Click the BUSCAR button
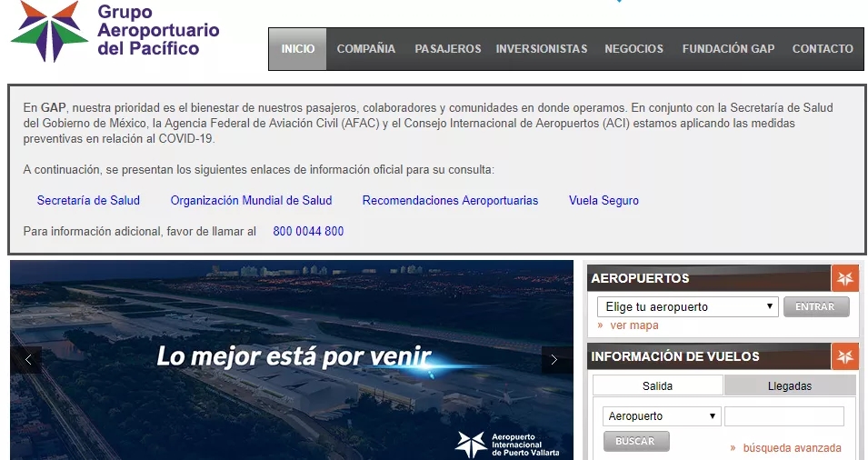The height and width of the screenshot is (460, 868). click(x=636, y=441)
